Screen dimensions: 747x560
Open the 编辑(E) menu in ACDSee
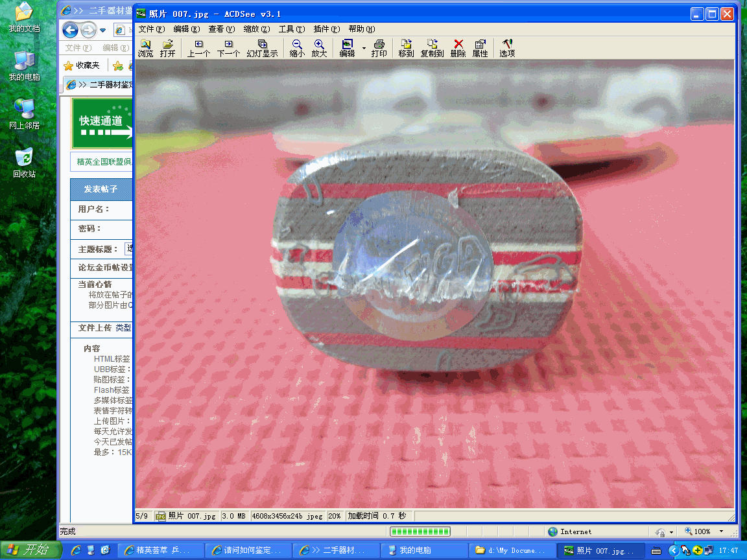(187, 29)
